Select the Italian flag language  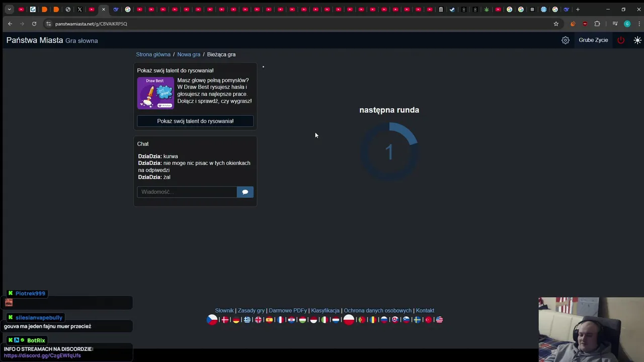pos(325,320)
